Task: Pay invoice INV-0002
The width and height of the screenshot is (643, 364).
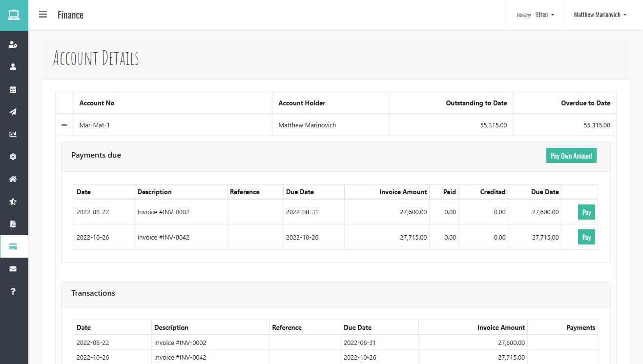Action: (586, 212)
